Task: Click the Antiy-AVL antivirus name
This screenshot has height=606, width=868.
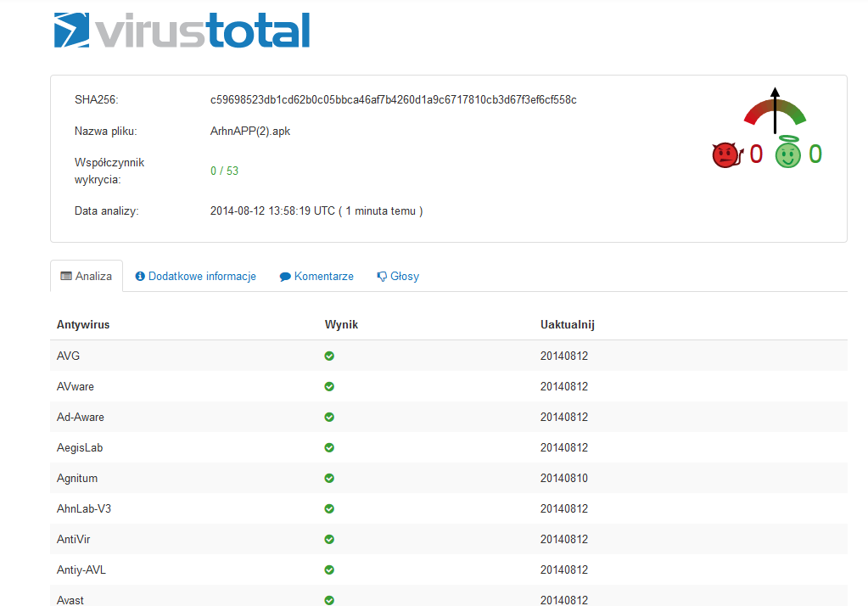Action: tap(81, 570)
